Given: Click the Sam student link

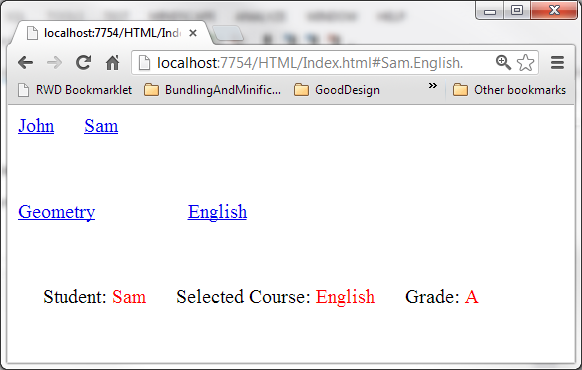Looking at the screenshot, I should pos(101,126).
